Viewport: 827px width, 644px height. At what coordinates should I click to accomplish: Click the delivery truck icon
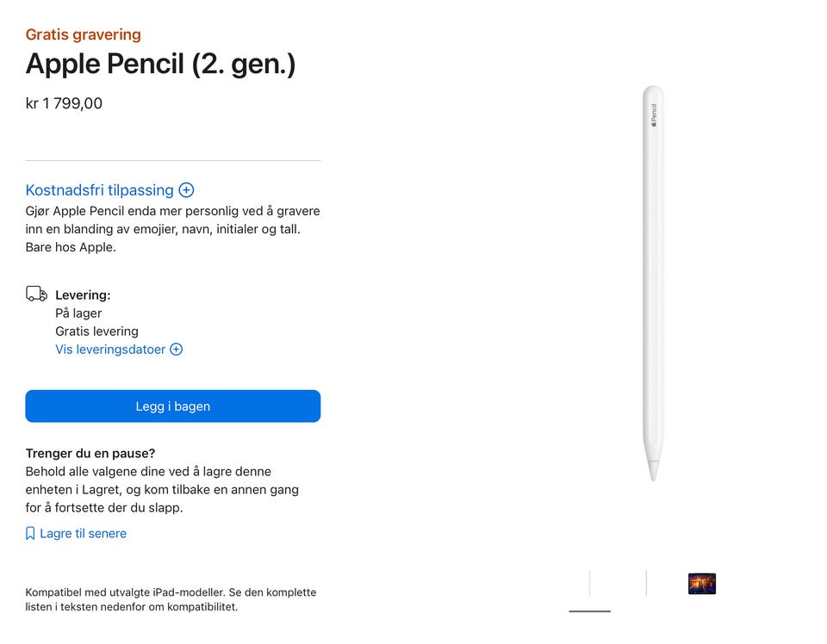36,294
